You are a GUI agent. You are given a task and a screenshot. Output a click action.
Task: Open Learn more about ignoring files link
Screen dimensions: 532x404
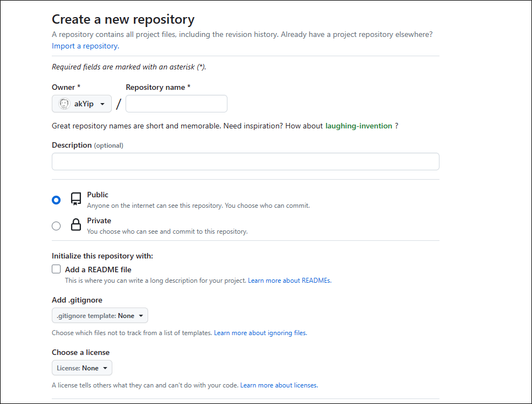(x=260, y=333)
